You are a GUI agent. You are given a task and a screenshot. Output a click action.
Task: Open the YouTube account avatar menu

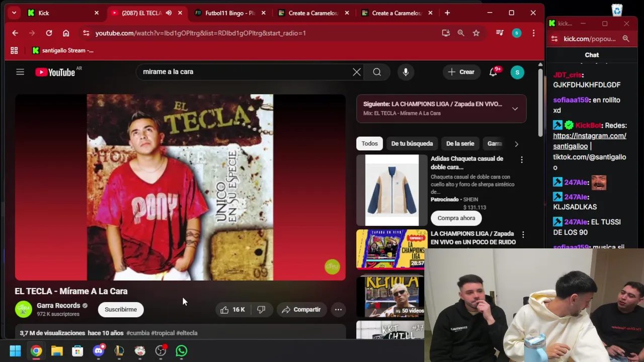tap(517, 72)
